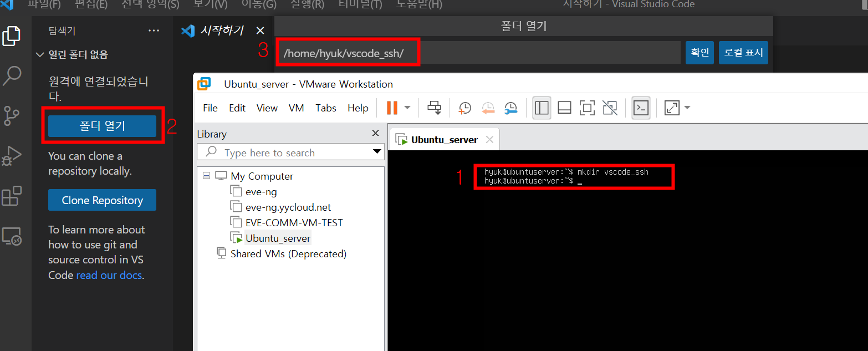Close the VMware Library panel

point(376,134)
